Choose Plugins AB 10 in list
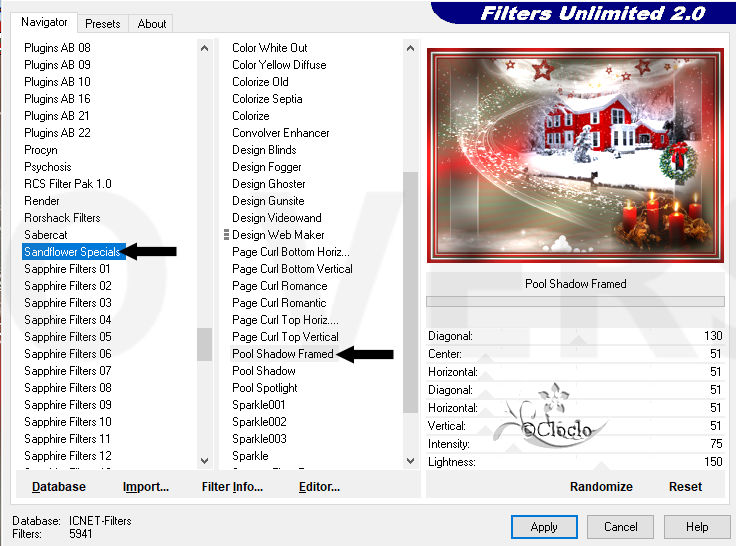736x546 pixels. (57, 82)
